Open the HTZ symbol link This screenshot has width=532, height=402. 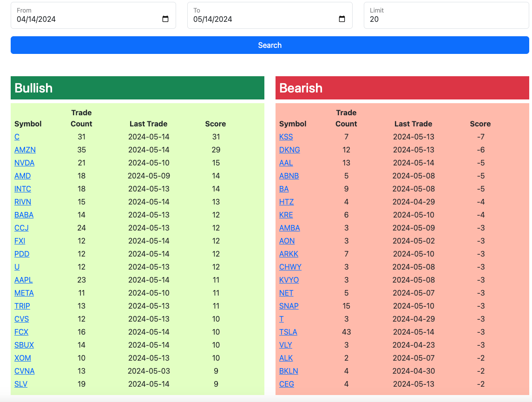pyautogui.click(x=286, y=202)
